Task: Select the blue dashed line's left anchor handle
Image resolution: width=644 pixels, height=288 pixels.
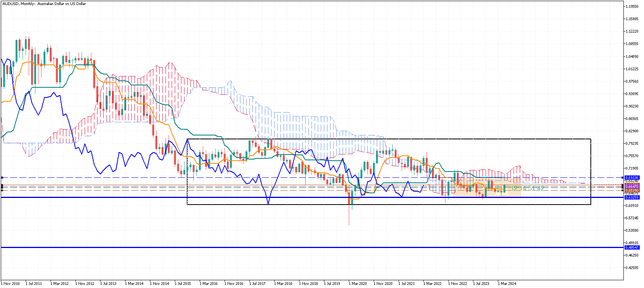Action: (2, 177)
